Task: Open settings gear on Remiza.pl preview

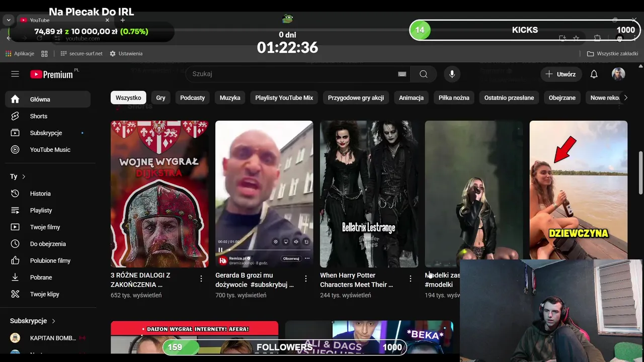Action: (x=276, y=242)
